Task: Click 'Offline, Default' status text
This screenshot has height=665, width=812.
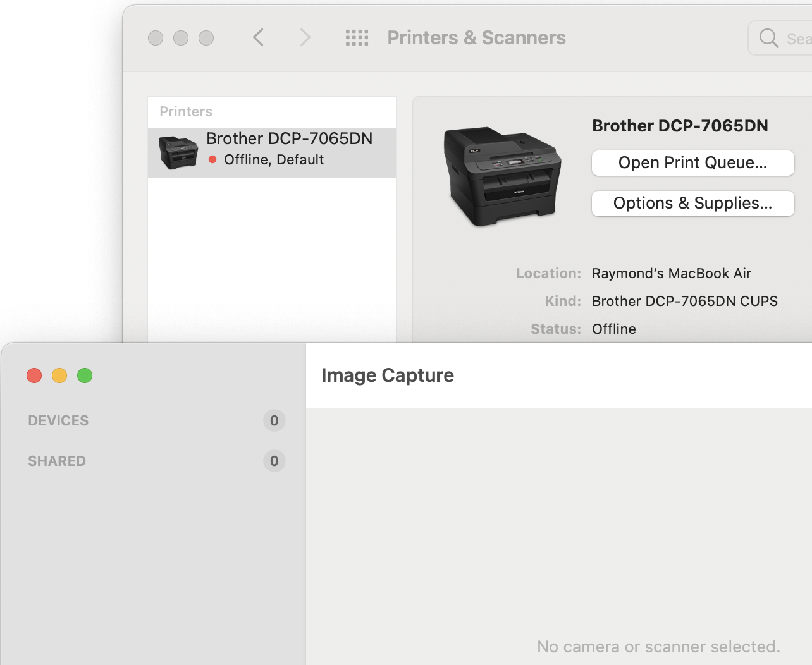Action: [274, 160]
